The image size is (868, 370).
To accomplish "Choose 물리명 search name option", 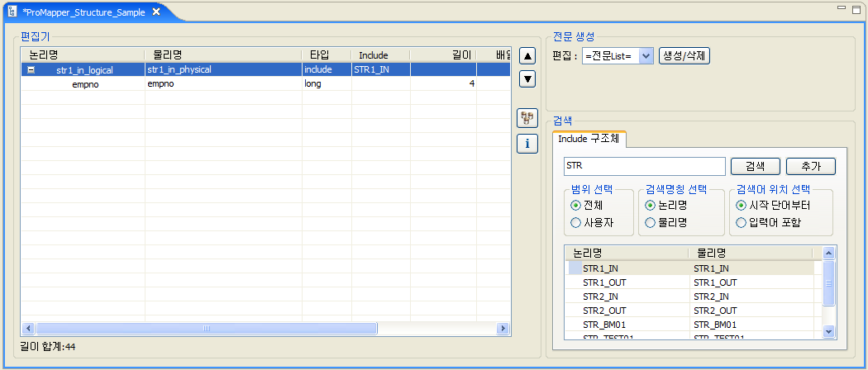I will pos(651,223).
